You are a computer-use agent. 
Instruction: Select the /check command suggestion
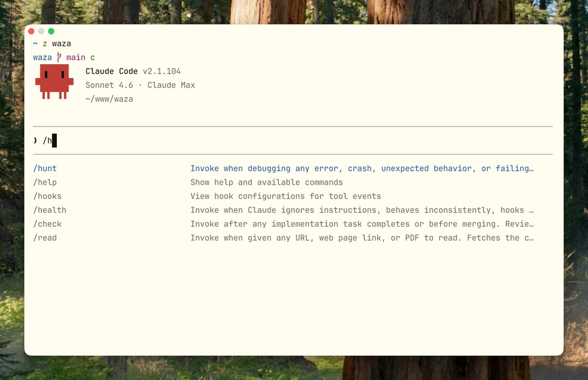coord(47,224)
